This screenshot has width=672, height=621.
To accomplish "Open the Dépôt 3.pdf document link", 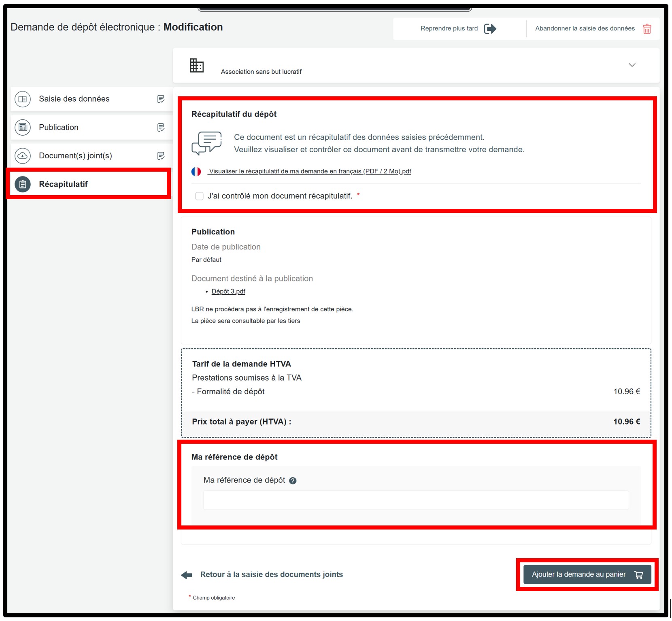I will coord(228,291).
